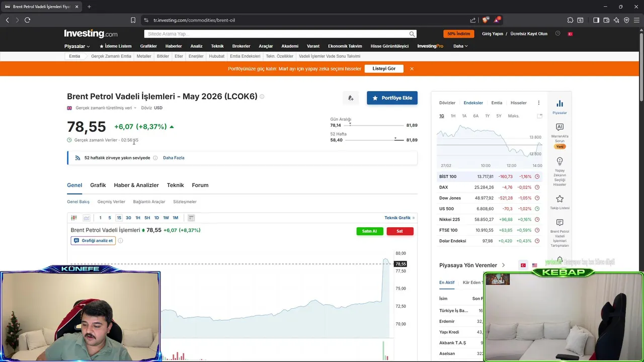Select the 30 minute chart interval
Image resolution: width=644 pixels, height=362 pixels.
point(128,218)
